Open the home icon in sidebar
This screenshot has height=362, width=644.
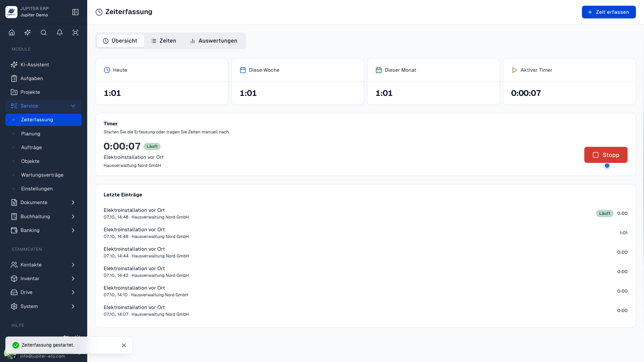click(12, 33)
